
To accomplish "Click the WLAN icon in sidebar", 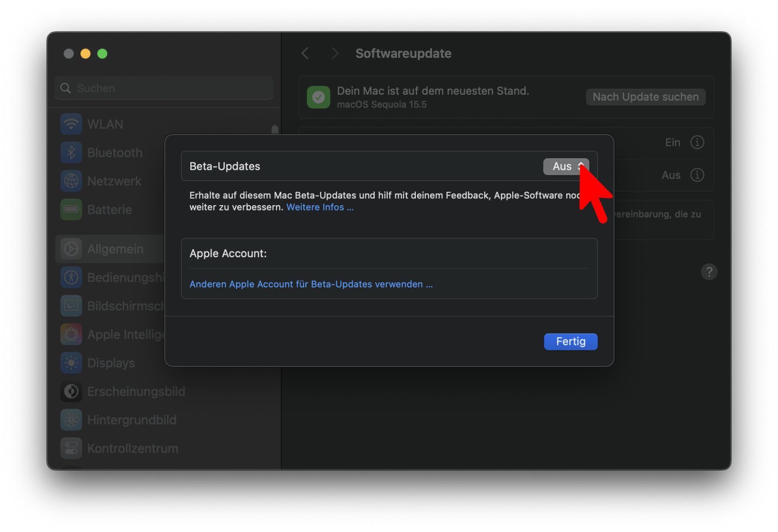I will tap(71, 124).
